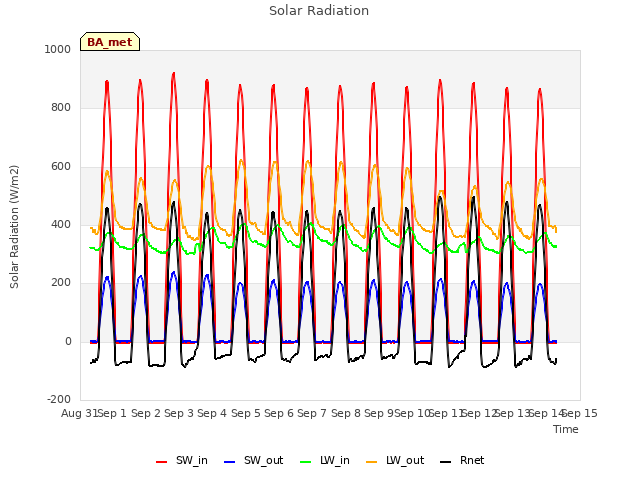The height and width of the screenshot is (480, 640).
Task: Click the BA_met annotation label
Action: (x=110, y=42)
